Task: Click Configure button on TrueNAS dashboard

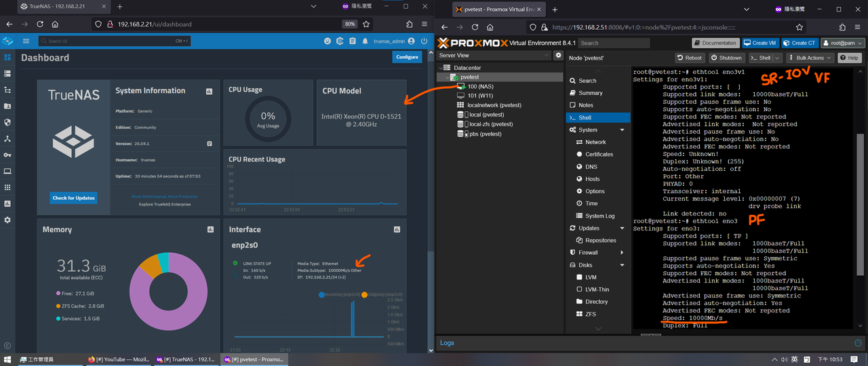Action: [407, 57]
